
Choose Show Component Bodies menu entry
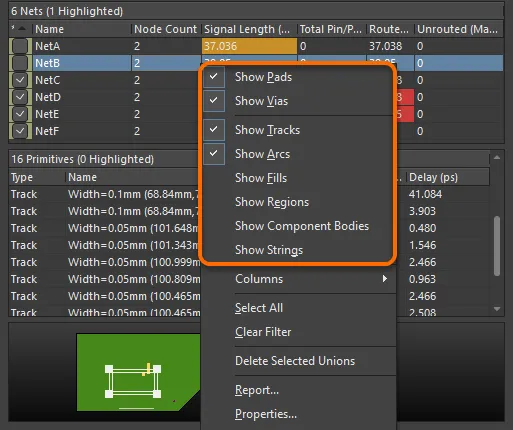pos(302,226)
